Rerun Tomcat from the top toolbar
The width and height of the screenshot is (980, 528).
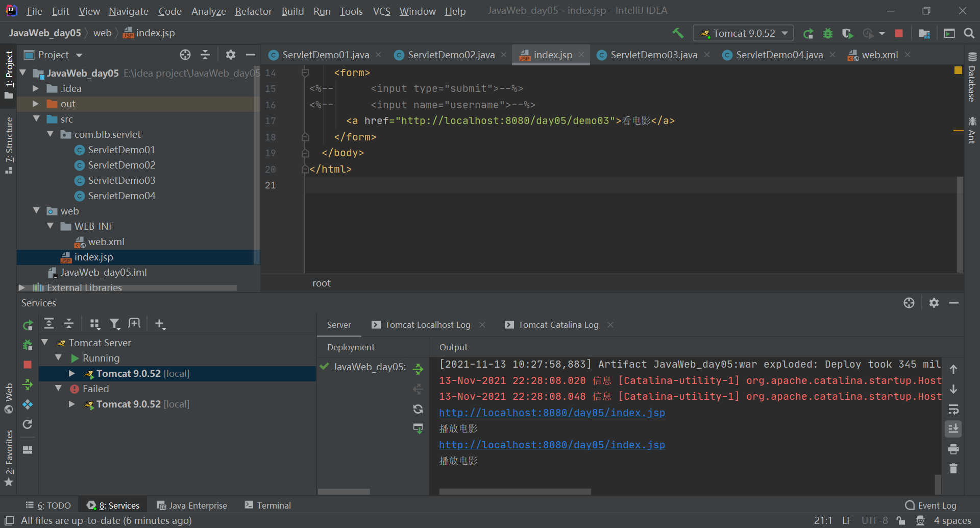tap(808, 33)
